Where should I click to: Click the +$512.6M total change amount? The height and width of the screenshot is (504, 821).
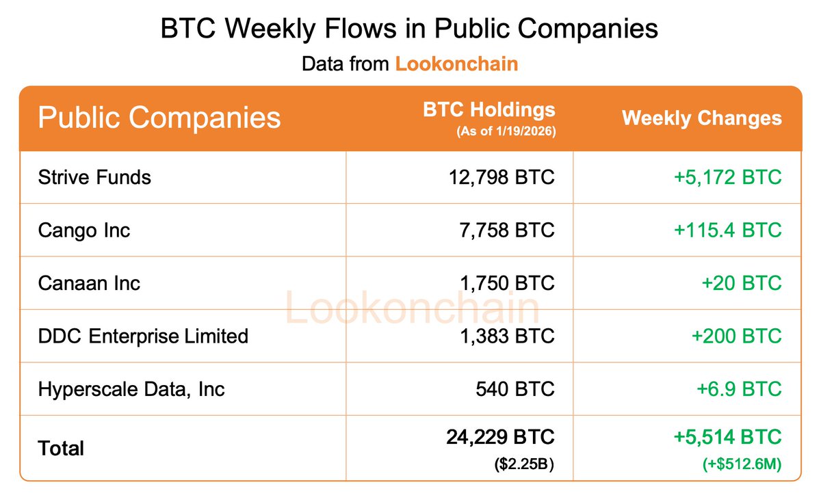pos(742,465)
